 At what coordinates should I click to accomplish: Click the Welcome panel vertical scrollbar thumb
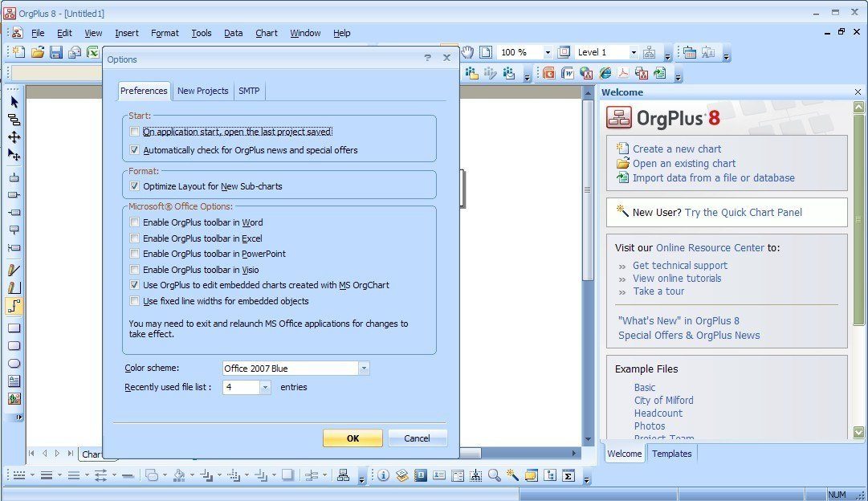(x=858, y=219)
